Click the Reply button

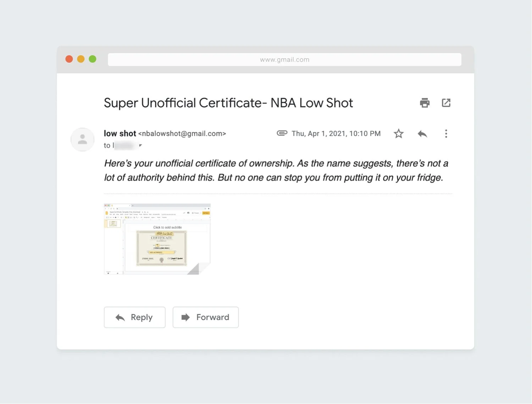coord(135,317)
